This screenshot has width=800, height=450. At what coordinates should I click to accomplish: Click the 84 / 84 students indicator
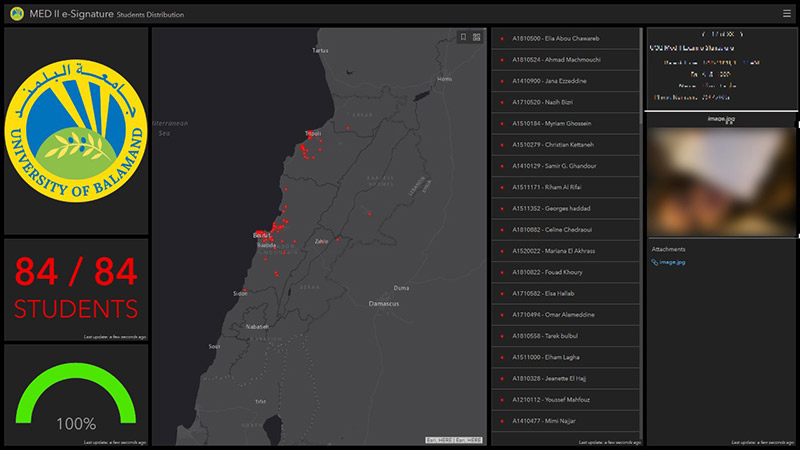(x=76, y=287)
